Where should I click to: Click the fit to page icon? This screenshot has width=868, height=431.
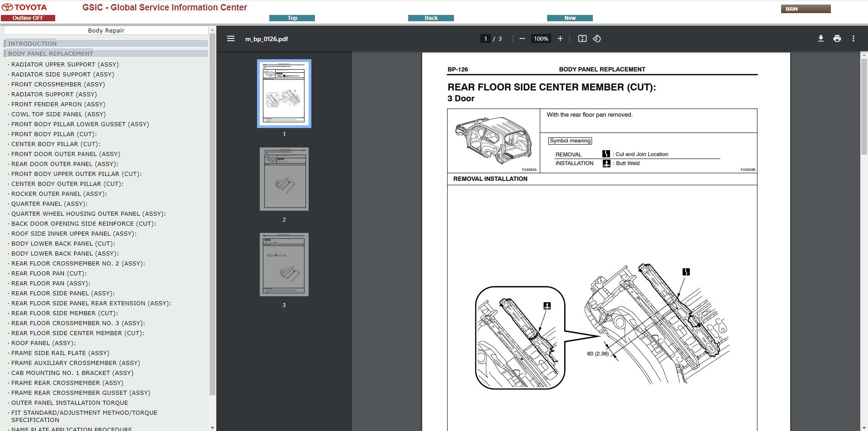582,39
